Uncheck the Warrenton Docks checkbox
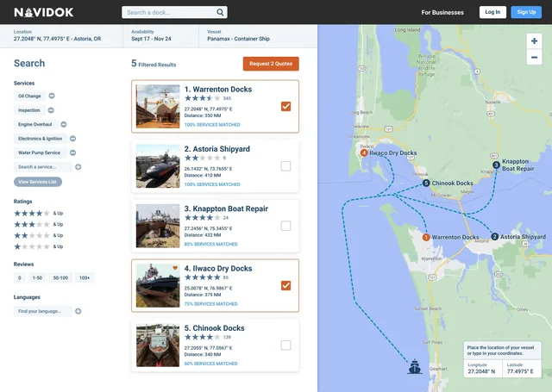The width and height of the screenshot is (552, 392). click(285, 106)
